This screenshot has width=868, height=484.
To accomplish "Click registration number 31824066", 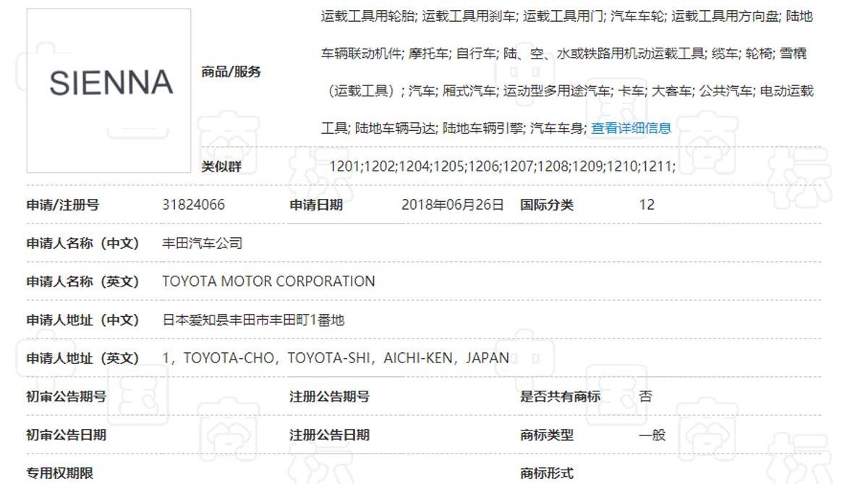I will coord(193,205).
